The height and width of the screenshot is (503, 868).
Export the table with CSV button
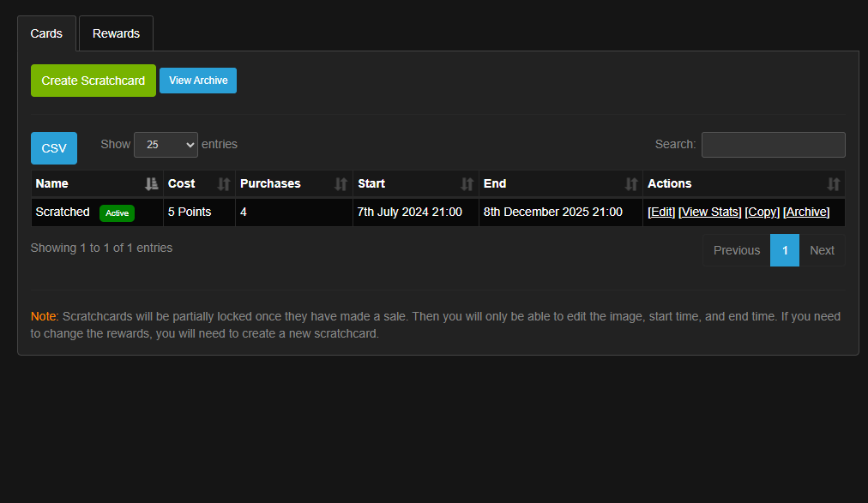pyautogui.click(x=54, y=148)
